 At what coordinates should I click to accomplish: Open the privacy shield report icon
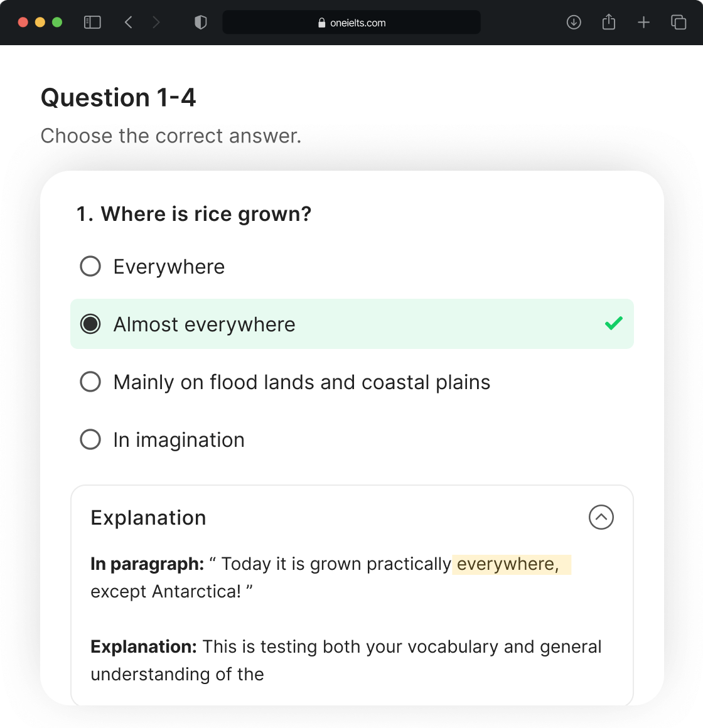point(200,22)
